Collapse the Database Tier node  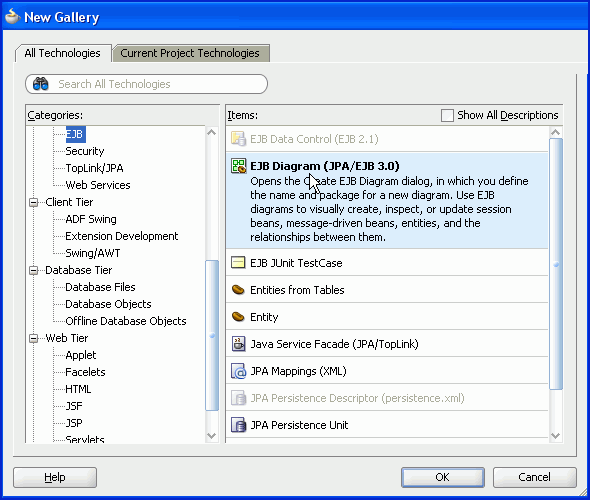[x=33, y=271]
